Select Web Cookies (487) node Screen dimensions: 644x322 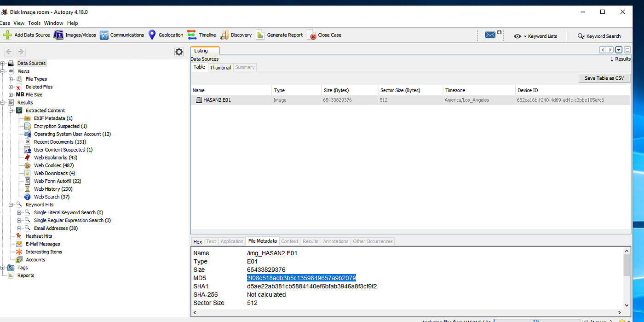[x=54, y=165]
